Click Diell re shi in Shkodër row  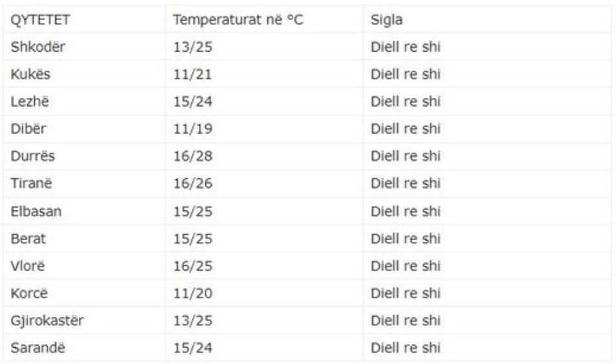tap(406, 47)
